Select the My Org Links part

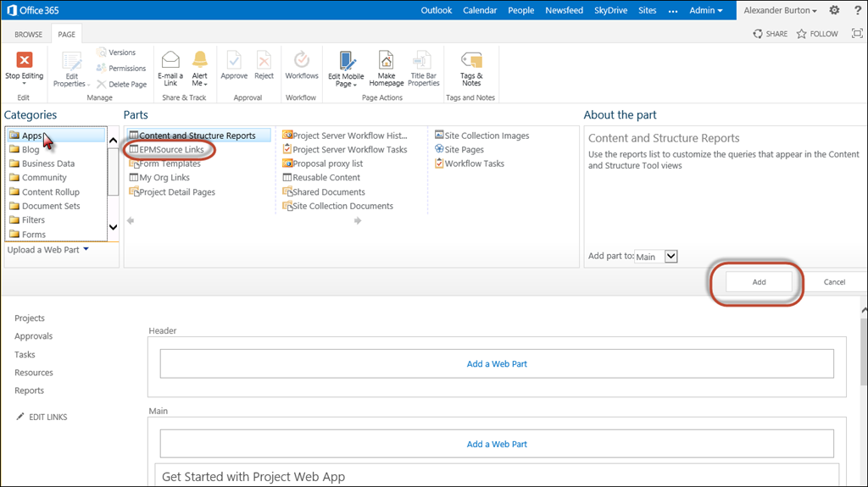(159, 177)
